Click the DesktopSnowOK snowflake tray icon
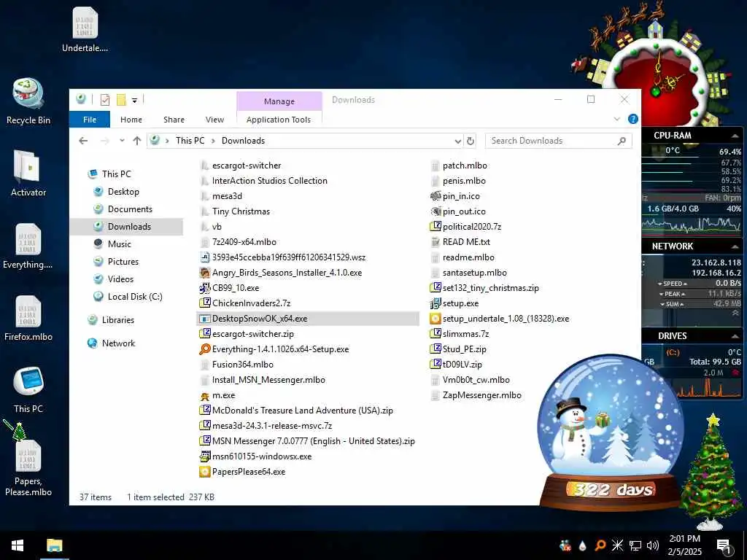Image resolution: width=747 pixels, height=560 pixels. coord(617,545)
